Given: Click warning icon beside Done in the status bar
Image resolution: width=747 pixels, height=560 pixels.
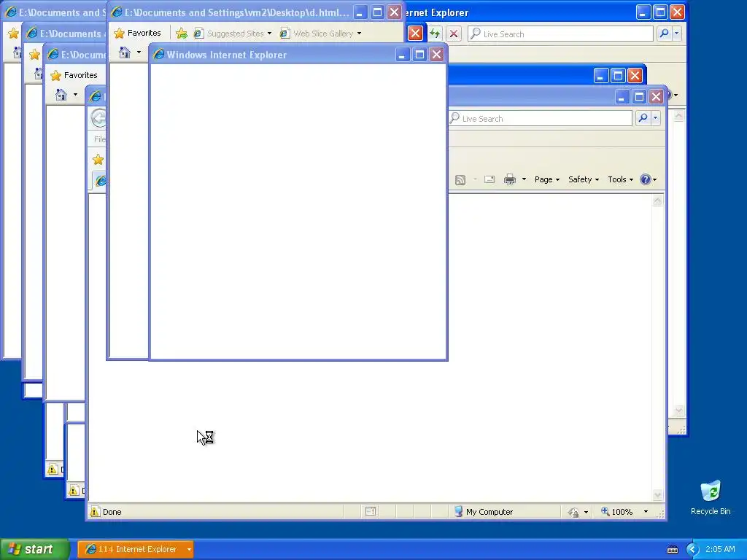Looking at the screenshot, I should tap(94, 512).
